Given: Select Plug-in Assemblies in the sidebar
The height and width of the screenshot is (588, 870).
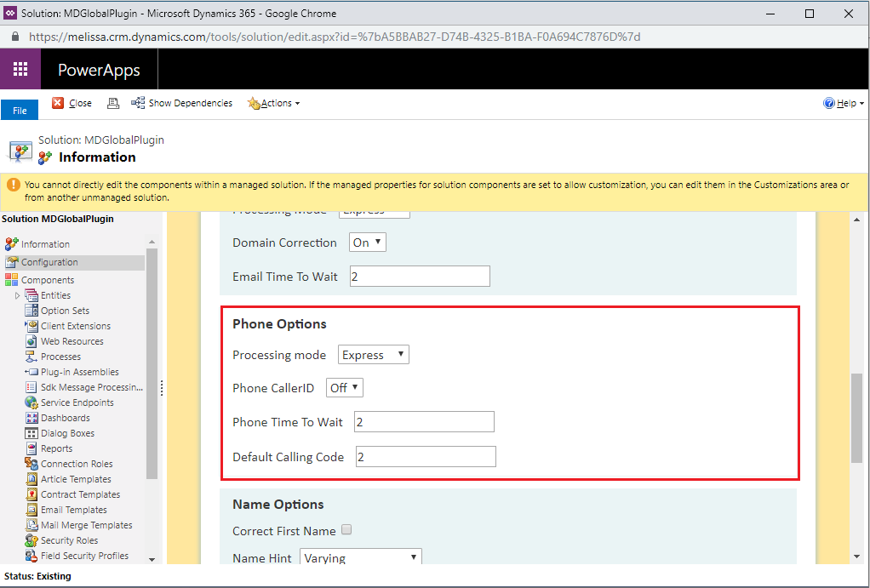Looking at the screenshot, I should [x=79, y=372].
